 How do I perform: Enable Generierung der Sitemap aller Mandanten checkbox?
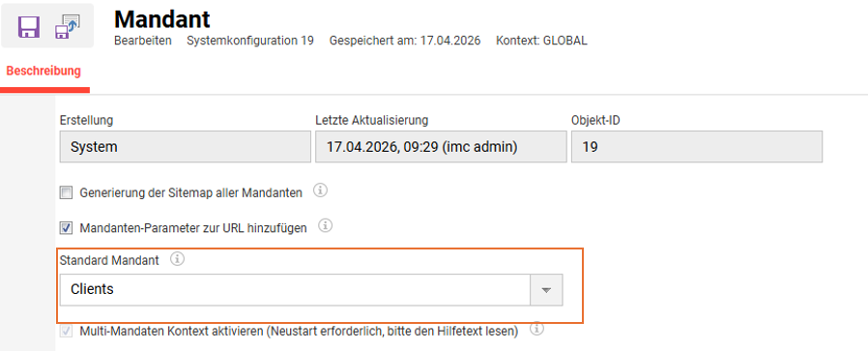point(66,192)
